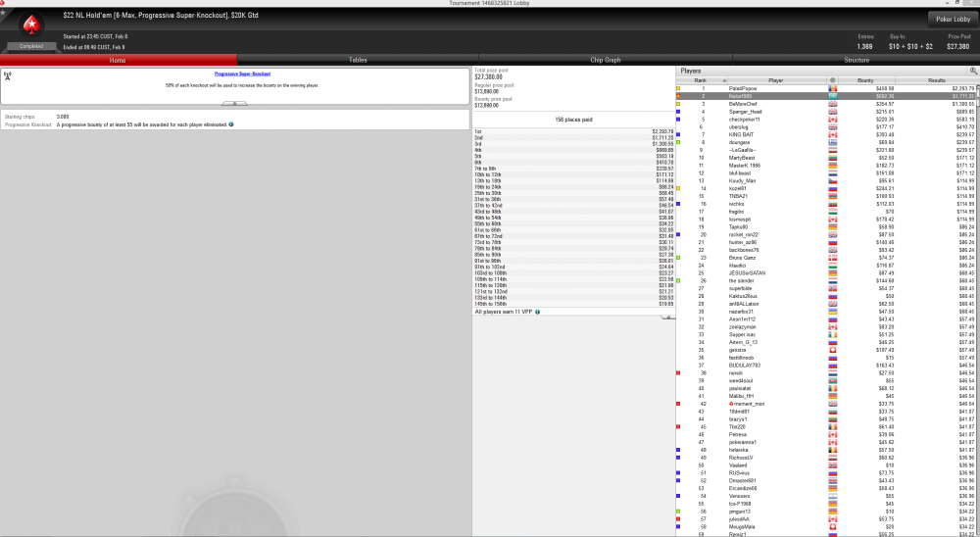Sort the player list by Bounty column
The height and width of the screenshot is (537, 980).
(x=865, y=80)
